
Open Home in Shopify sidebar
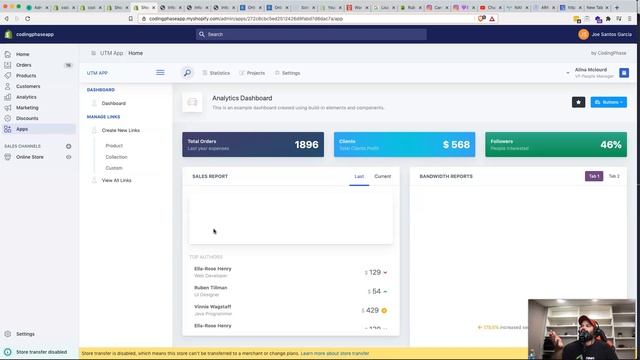tap(22, 54)
